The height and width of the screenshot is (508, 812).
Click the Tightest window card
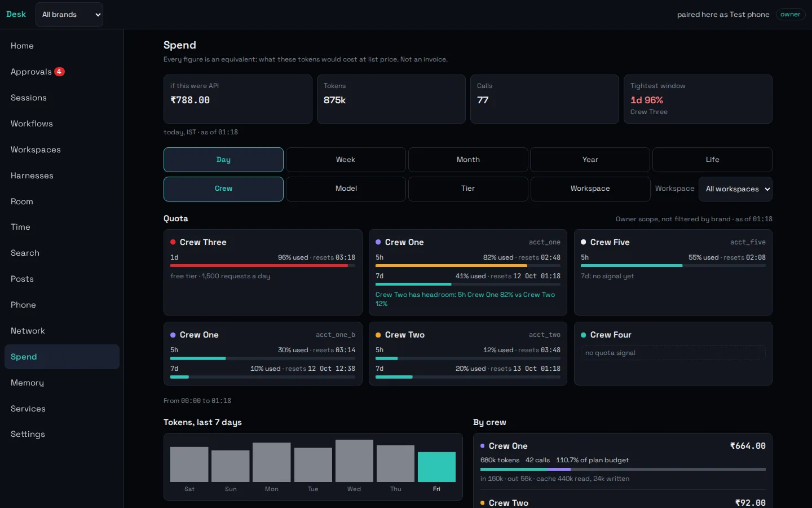(698, 99)
